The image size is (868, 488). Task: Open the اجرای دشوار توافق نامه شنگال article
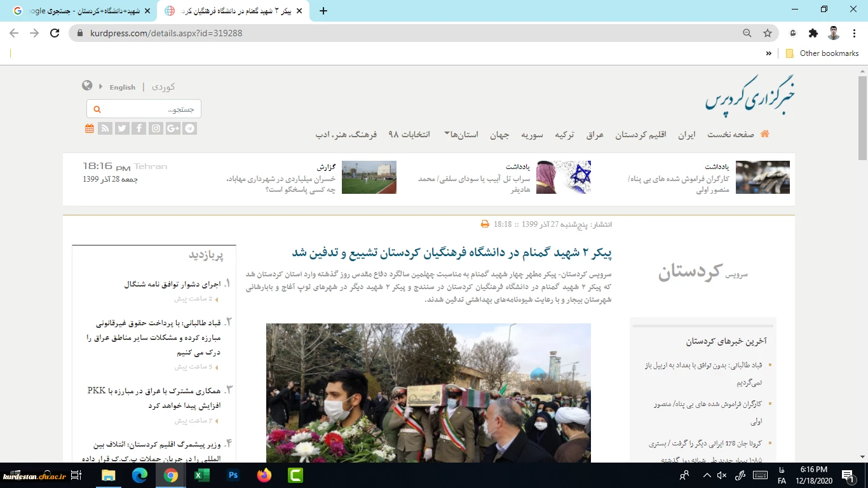point(172,285)
